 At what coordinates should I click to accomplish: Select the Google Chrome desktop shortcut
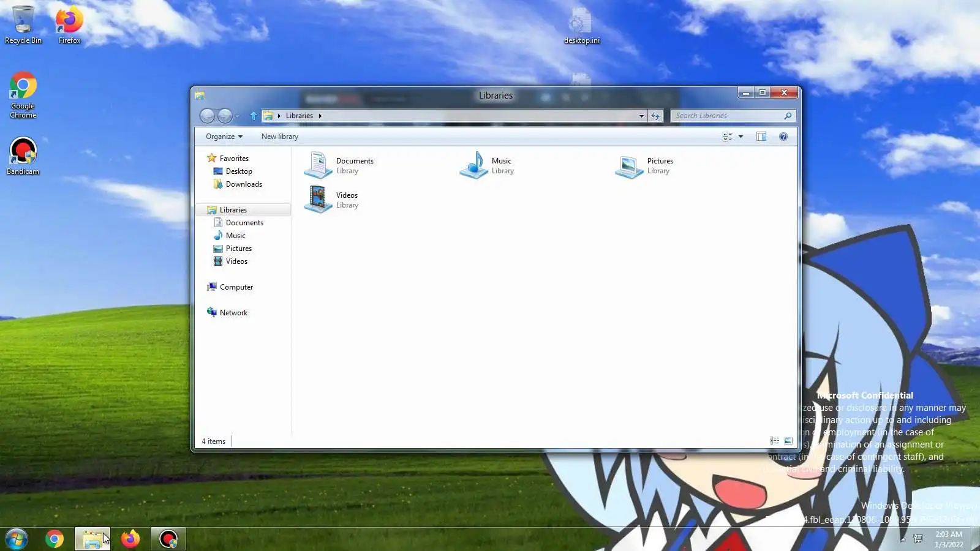tap(23, 96)
